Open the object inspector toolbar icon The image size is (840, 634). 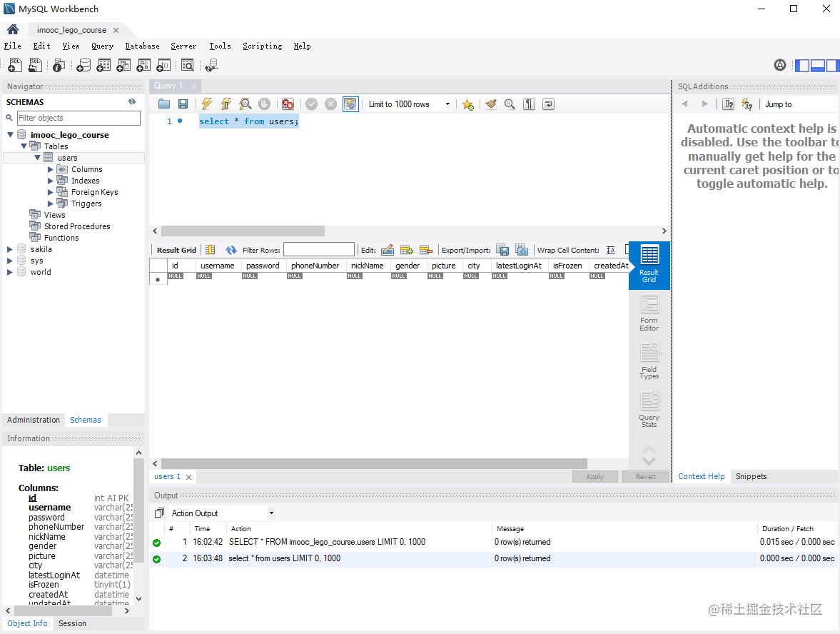59,66
